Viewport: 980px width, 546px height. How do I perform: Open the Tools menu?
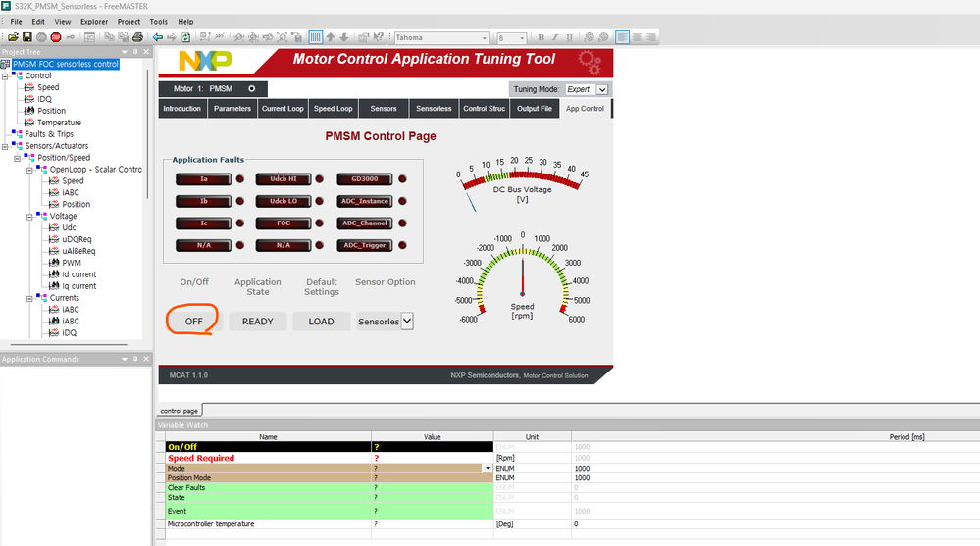(x=158, y=22)
